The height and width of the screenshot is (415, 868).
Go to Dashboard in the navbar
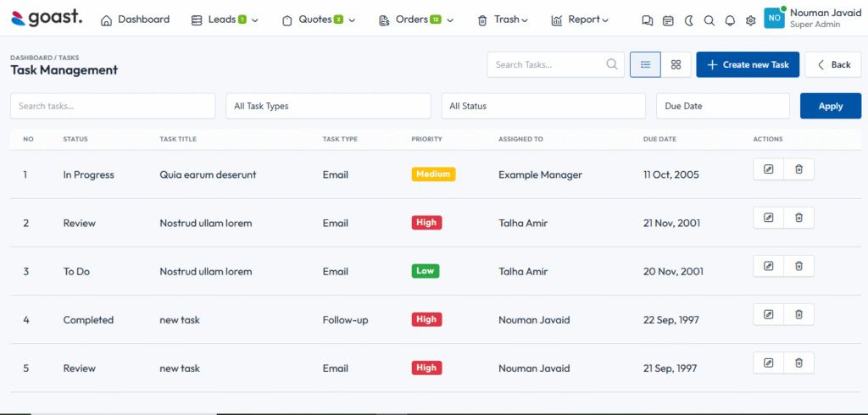(x=136, y=20)
